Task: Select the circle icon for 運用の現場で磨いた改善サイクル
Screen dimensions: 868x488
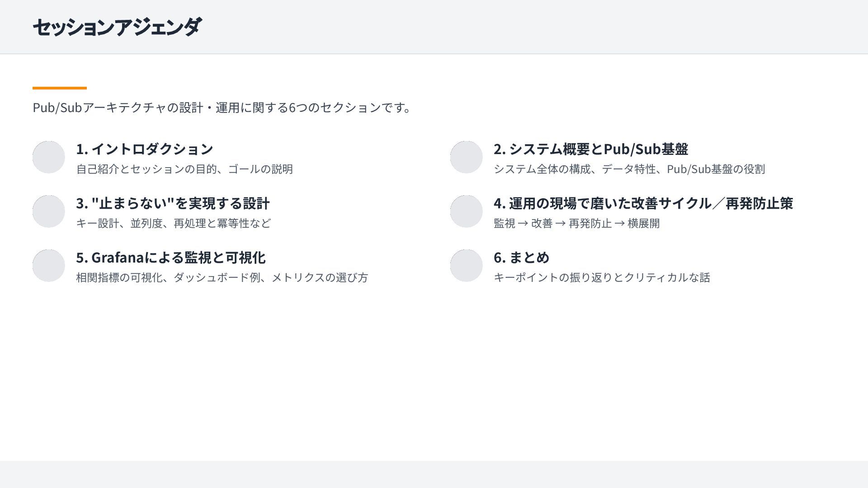Action: (467, 211)
